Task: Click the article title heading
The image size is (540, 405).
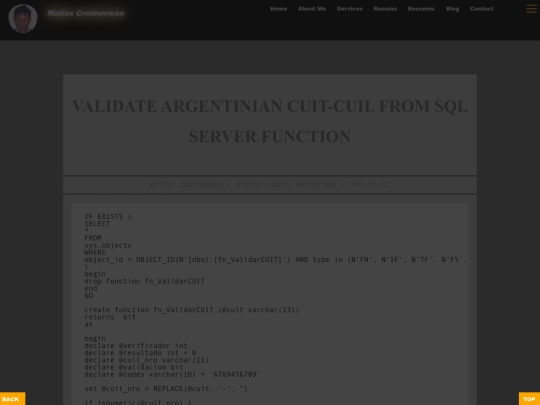Action: coord(270,121)
